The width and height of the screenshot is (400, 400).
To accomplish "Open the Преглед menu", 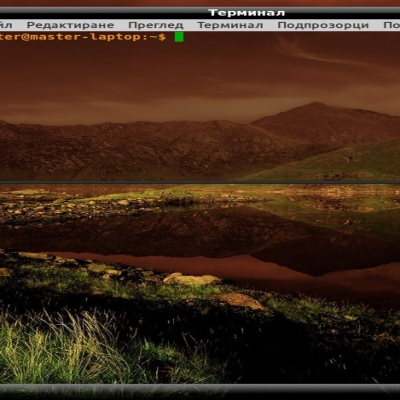I will pyautogui.click(x=156, y=25).
